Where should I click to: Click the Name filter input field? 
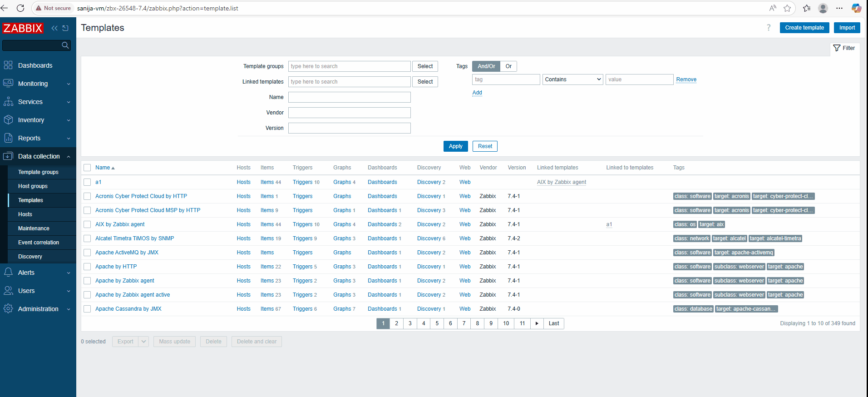tap(349, 97)
